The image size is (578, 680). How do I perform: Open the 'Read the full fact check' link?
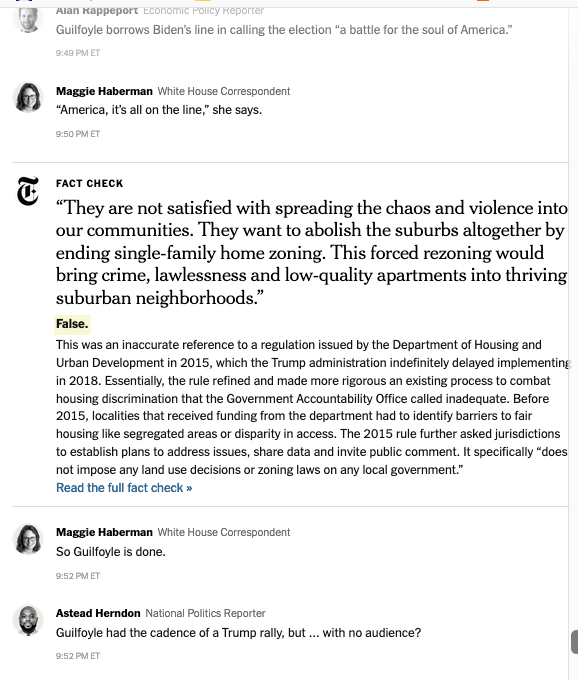(x=124, y=488)
